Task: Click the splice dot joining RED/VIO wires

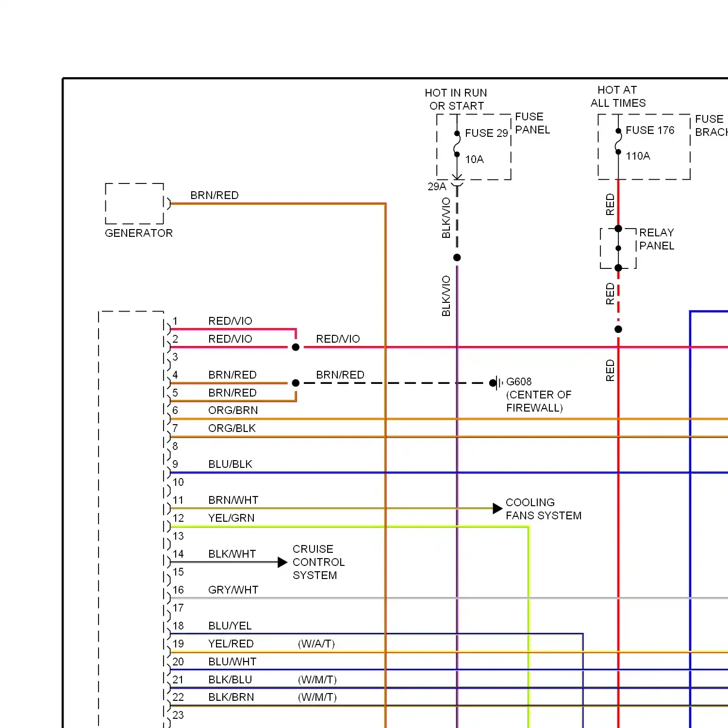Action: [x=296, y=347]
